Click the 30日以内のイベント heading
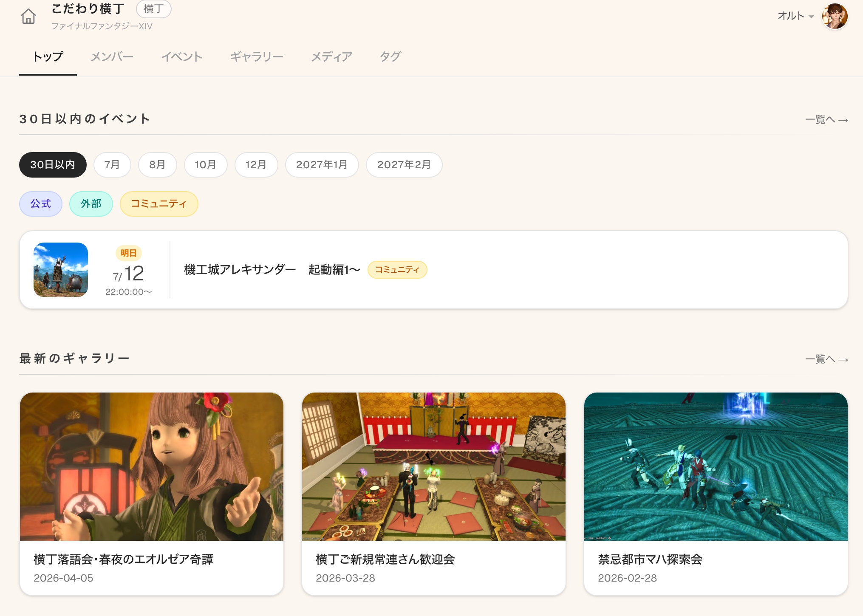 (x=85, y=119)
